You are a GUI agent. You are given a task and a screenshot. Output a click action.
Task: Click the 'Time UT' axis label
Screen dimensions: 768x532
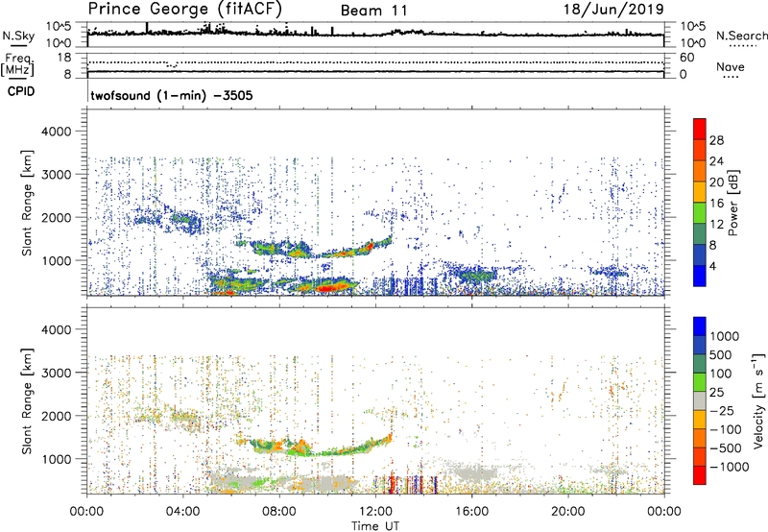[x=375, y=526]
